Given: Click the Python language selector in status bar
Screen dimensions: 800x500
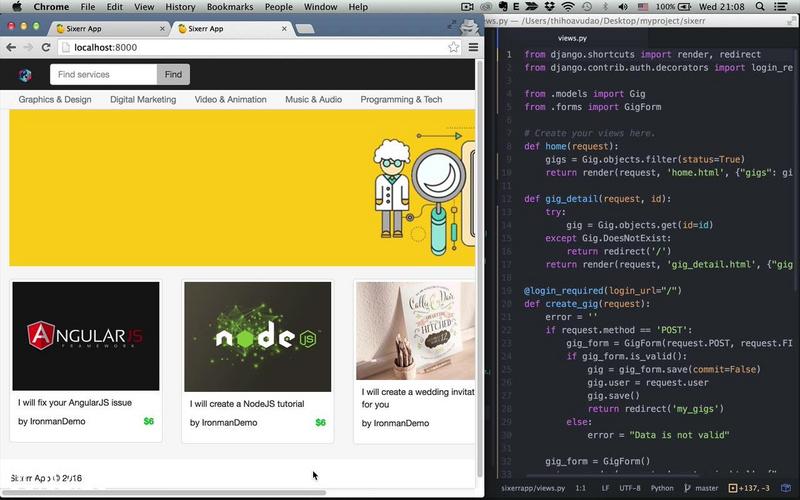Looking at the screenshot, I should tap(662, 488).
